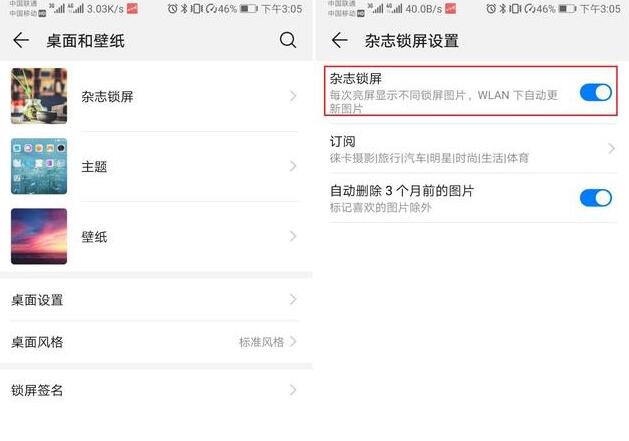Disable the 杂志锁屏 switch
This screenshot has height=441, width=629.
(595, 92)
